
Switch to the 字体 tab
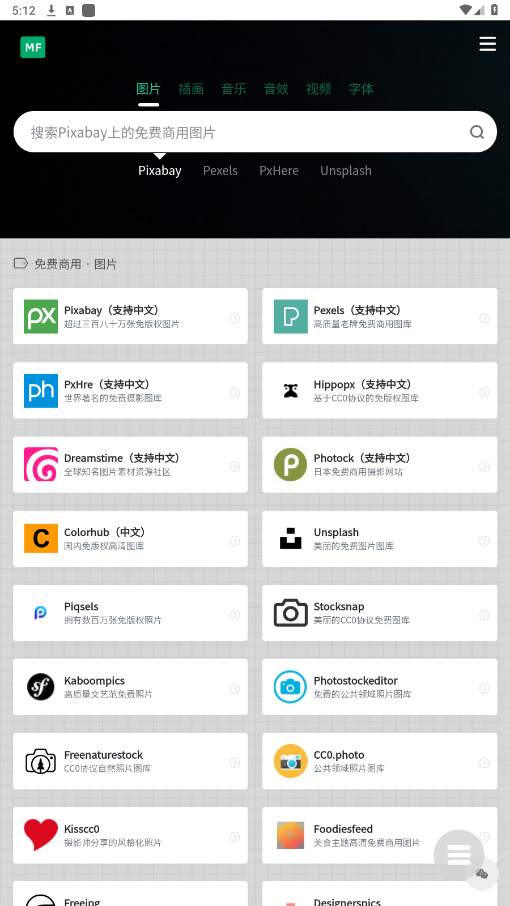[x=361, y=89]
